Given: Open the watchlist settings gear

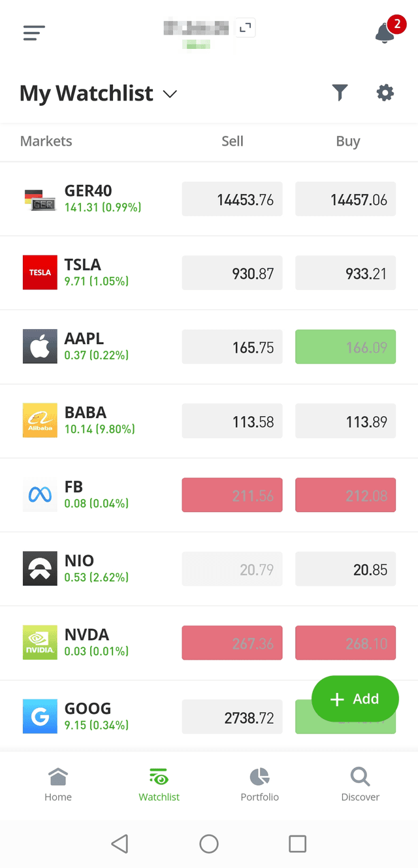Looking at the screenshot, I should tap(385, 93).
